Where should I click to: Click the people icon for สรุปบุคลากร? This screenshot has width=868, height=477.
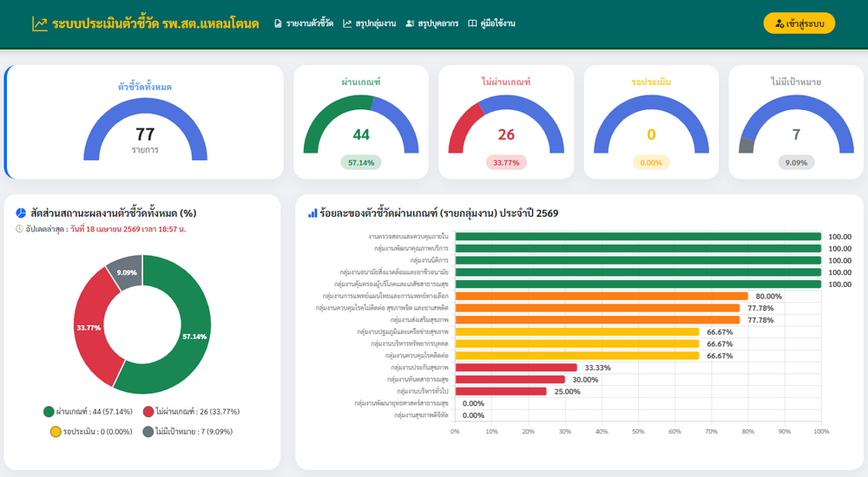point(410,23)
